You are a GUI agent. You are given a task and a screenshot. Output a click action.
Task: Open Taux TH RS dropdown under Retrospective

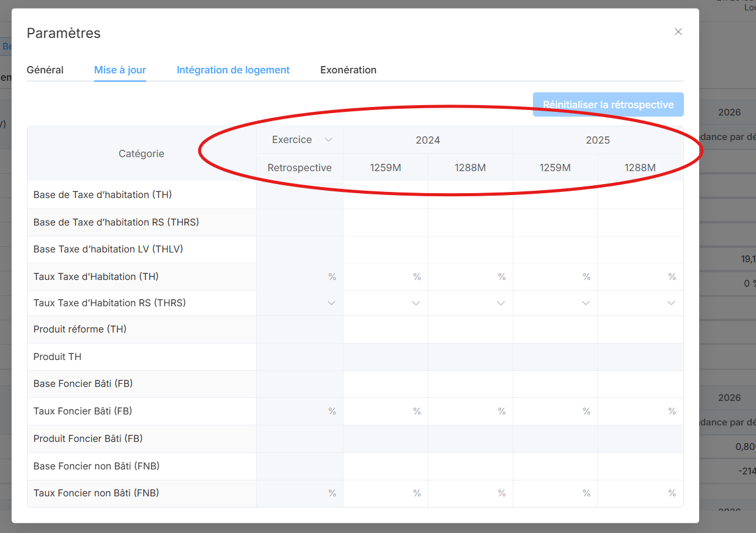[299, 303]
